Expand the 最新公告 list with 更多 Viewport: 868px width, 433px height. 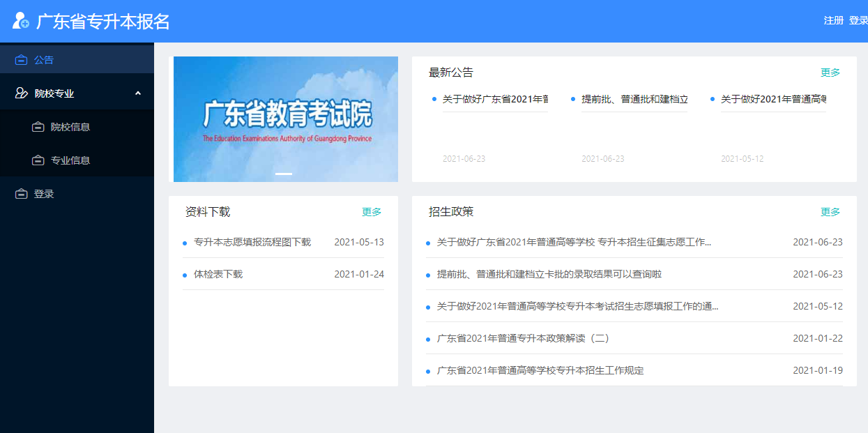click(830, 72)
